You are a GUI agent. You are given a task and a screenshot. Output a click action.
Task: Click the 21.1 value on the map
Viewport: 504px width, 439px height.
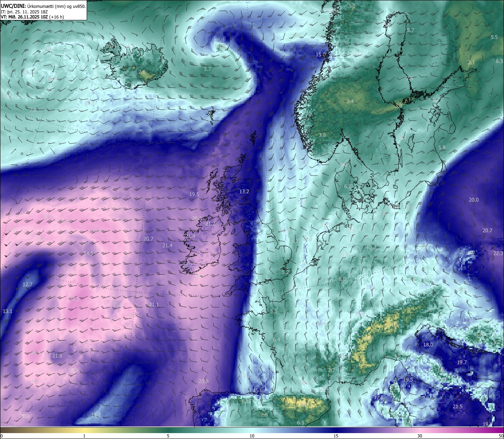[x=154, y=305]
